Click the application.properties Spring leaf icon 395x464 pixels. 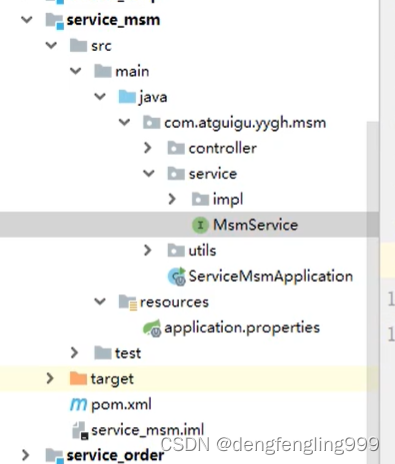[x=152, y=328]
